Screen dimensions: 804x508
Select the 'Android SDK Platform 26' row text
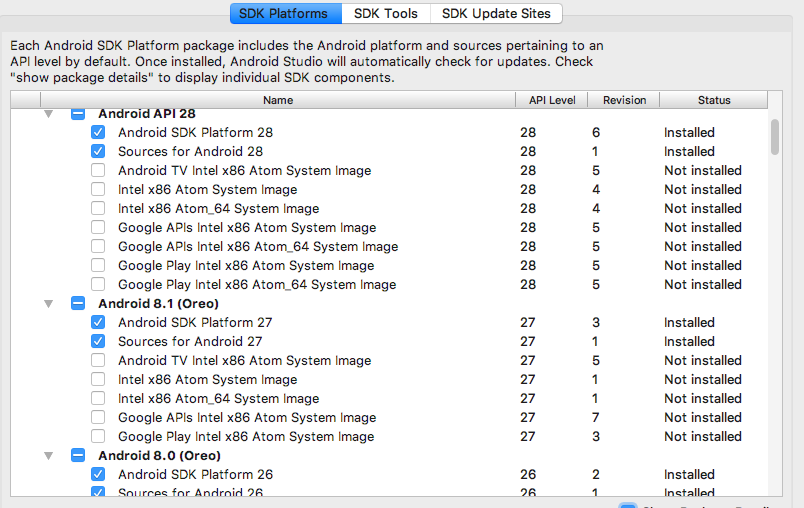pos(195,474)
